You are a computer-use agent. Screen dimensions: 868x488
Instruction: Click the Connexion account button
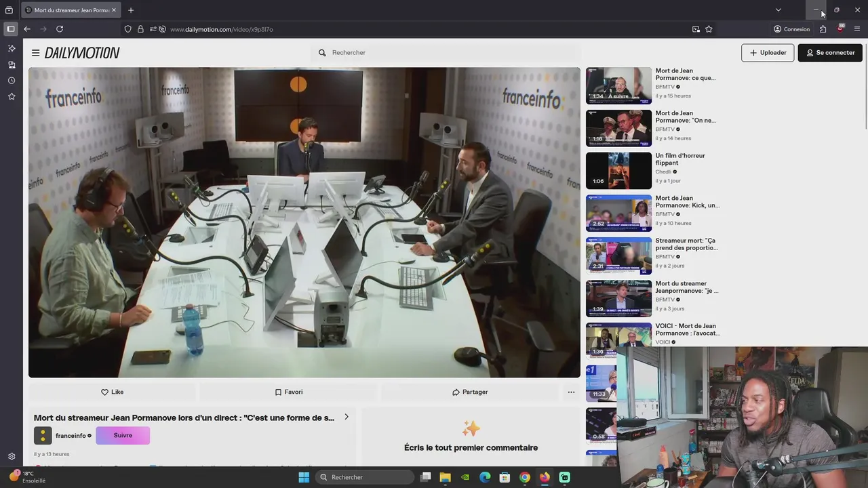[x=791, y=29]
